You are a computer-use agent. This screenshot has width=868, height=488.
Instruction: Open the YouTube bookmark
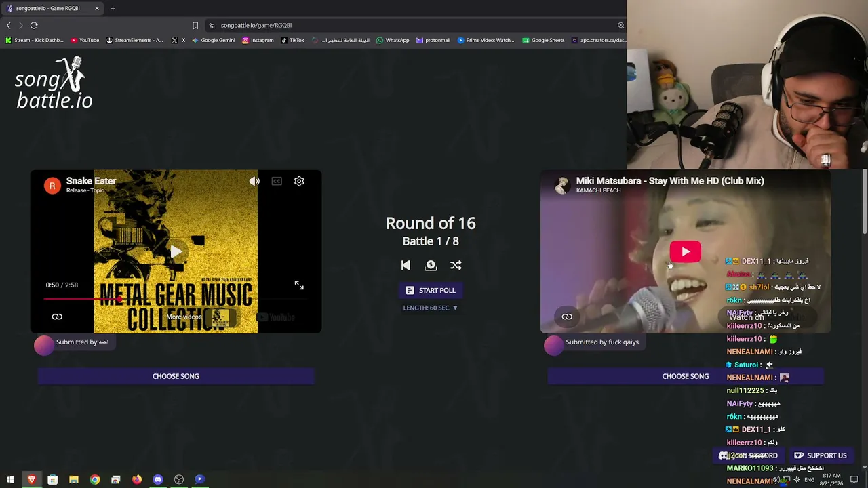pyautogui.click(x=85, y=40)
